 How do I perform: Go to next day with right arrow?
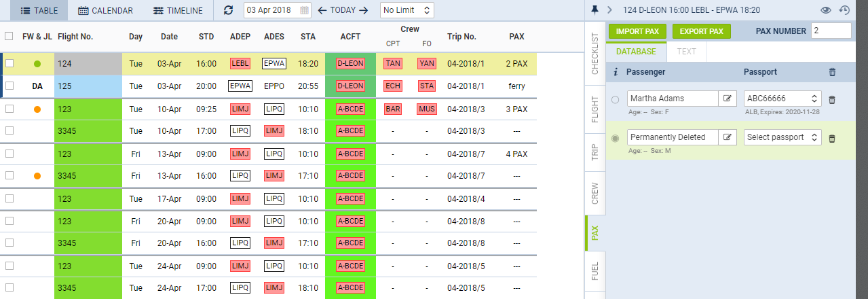[x=364, y=10]
